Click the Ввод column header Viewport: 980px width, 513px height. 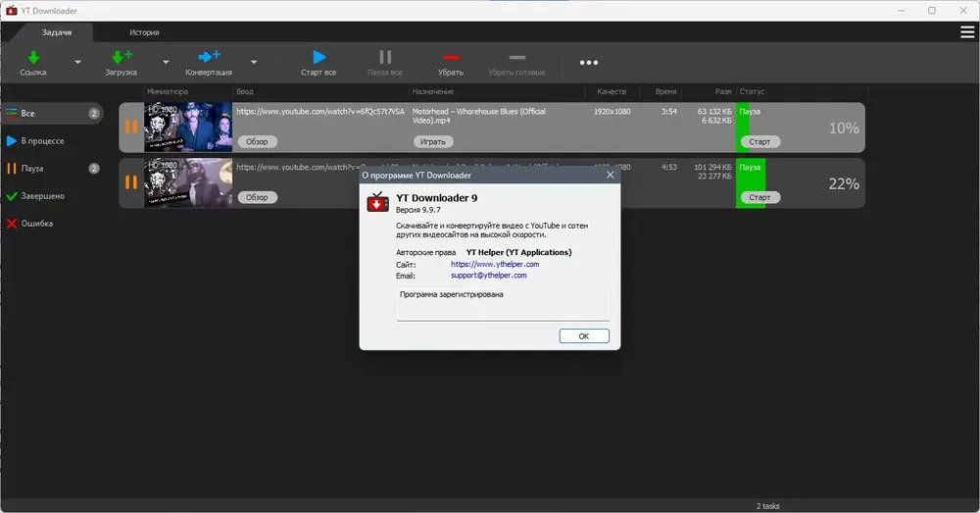tap(245, 91)
